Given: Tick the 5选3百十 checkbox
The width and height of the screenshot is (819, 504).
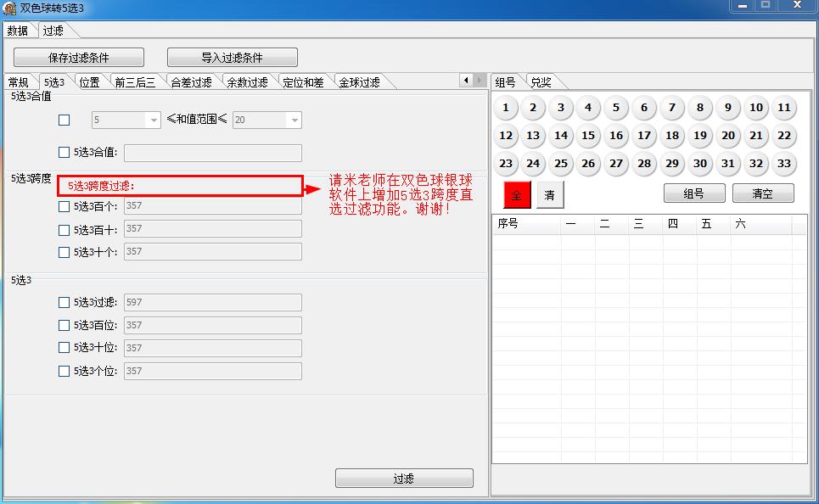Looking at the screenshot, I should (64, 230).
